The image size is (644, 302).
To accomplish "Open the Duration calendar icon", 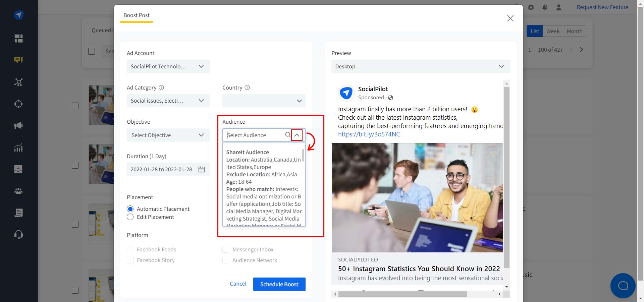I will click(x=202, y=169).
